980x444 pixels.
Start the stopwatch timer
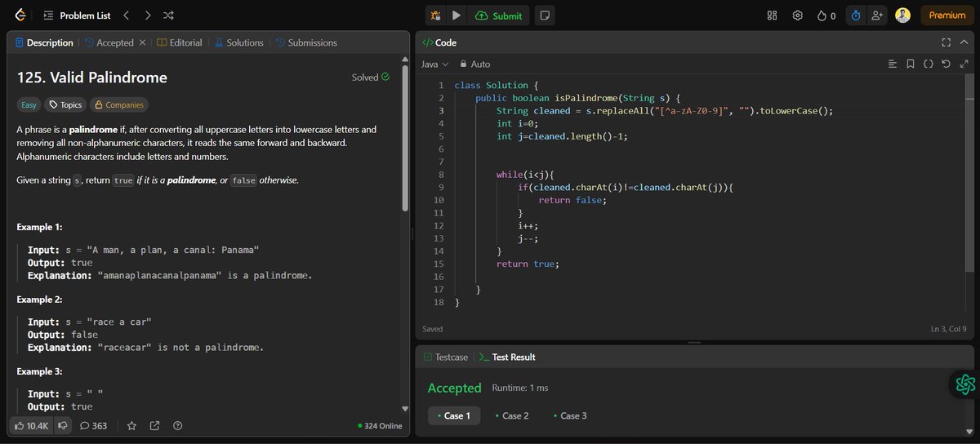[x=856, y=16]
